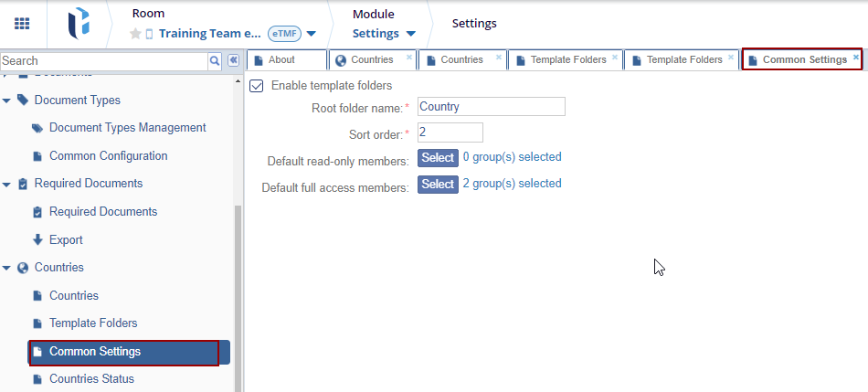The width and height of the screenshot is (868, 392).
Task: Switch to the About tab
Action: 282,60
